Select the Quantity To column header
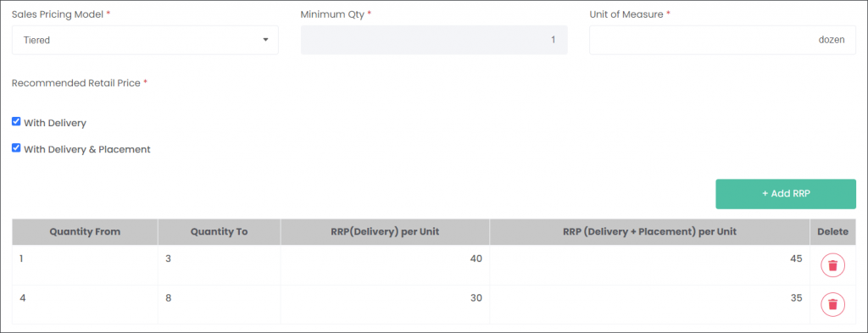The image size is (868, 333). [220, 232]
